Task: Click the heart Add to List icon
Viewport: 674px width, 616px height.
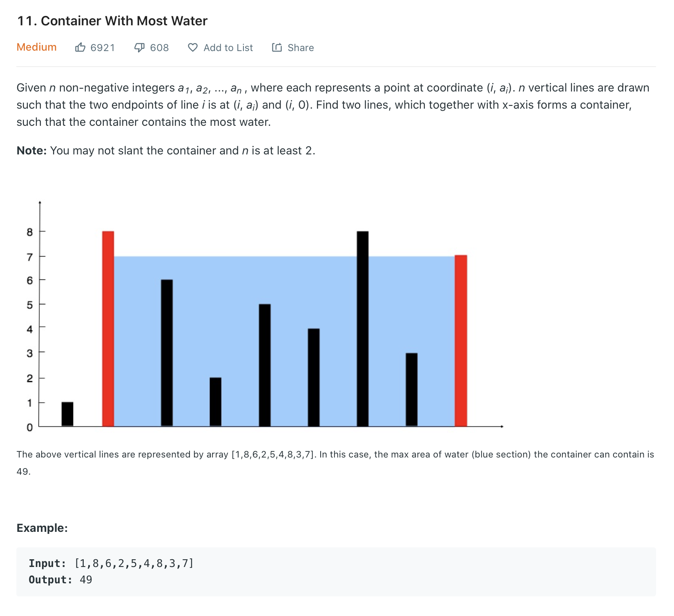Action: tap(193, 47)
